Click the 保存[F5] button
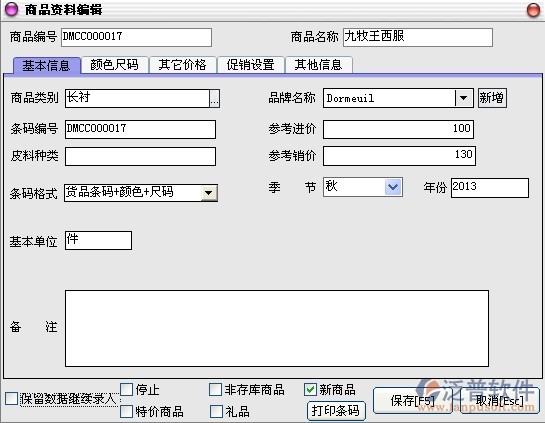545x423 pixels. [x=413, y=400]
